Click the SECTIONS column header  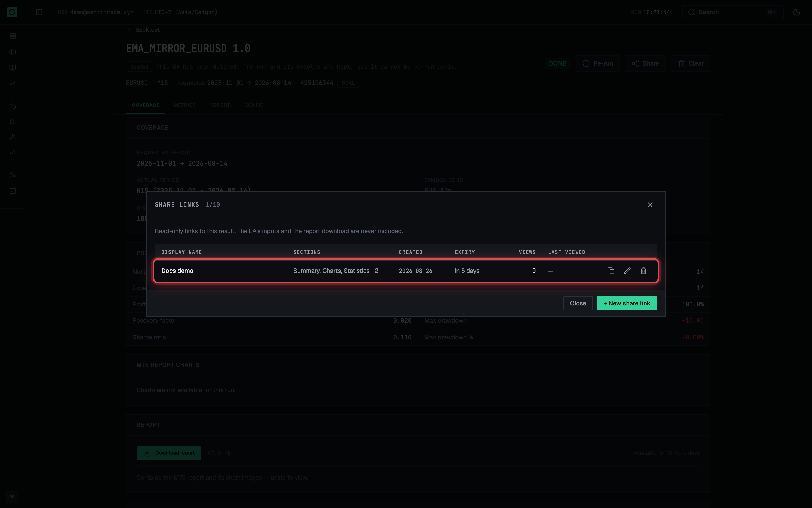point(307,252)
